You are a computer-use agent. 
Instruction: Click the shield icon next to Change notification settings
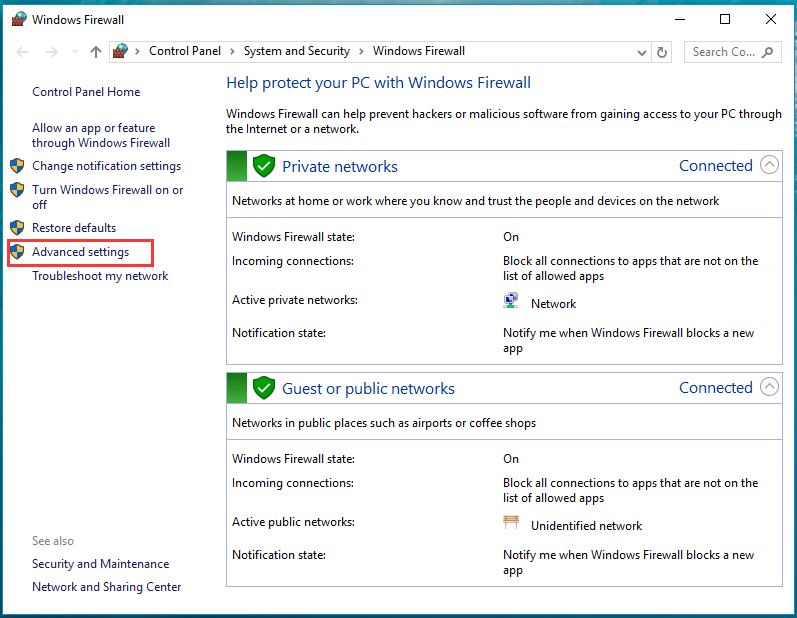(17, 166)
